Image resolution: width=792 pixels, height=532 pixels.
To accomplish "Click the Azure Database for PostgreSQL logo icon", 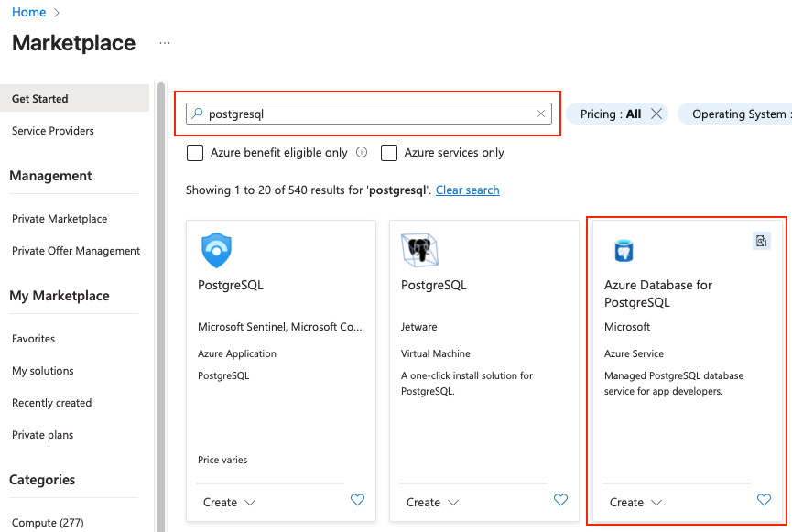I will (624, 251).
